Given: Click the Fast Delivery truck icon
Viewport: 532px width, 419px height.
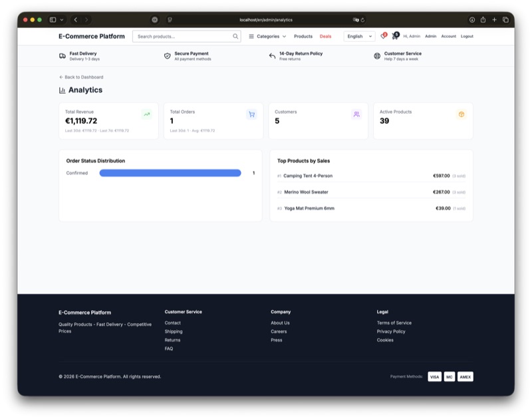Looking at the screenshot, I should (x=63, y=56).
